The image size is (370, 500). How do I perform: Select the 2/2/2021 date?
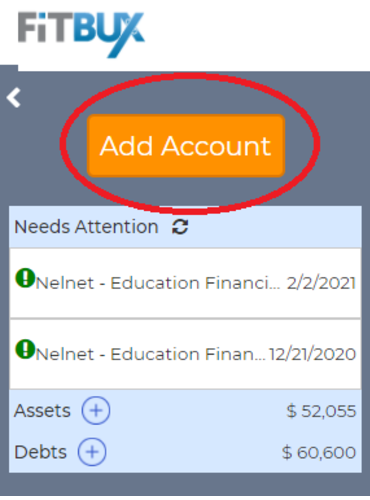pos(321,283)
